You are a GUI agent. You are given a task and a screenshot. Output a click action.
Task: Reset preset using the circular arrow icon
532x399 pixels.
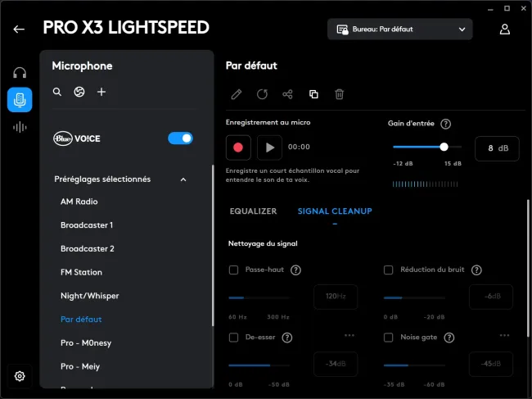(262, 94)
